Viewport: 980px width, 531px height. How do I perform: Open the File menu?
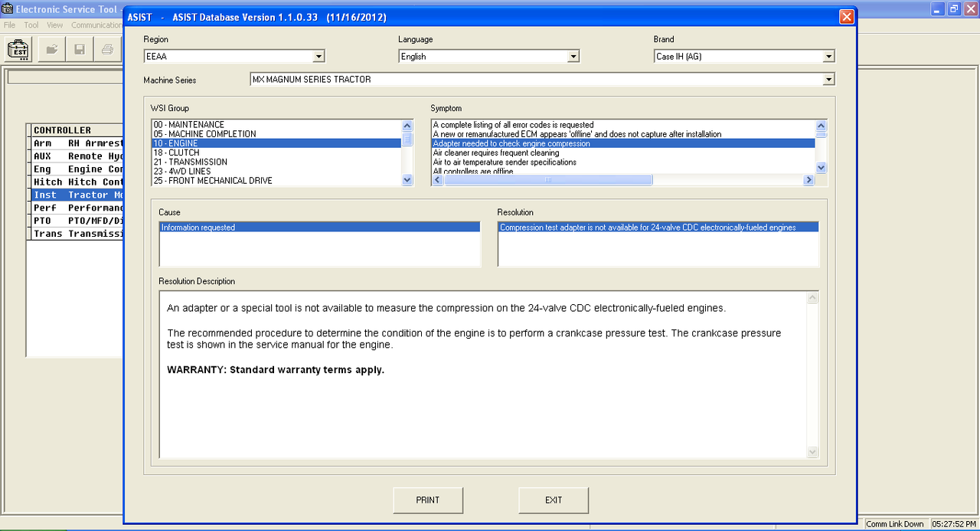pos(9,25)
